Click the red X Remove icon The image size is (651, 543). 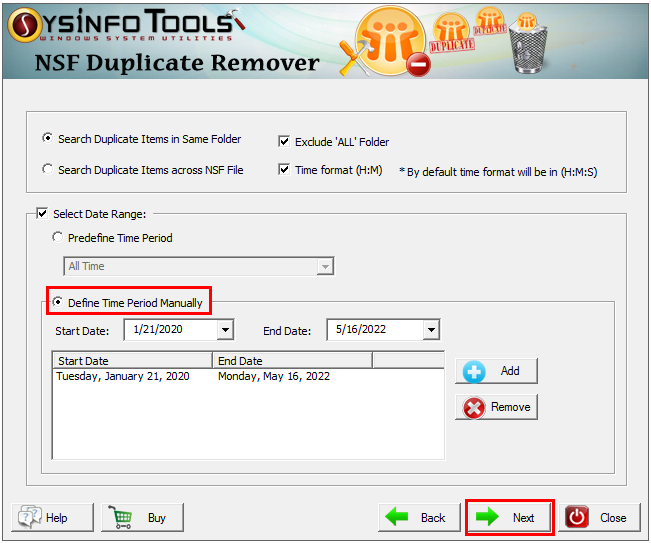click(474, 408)
